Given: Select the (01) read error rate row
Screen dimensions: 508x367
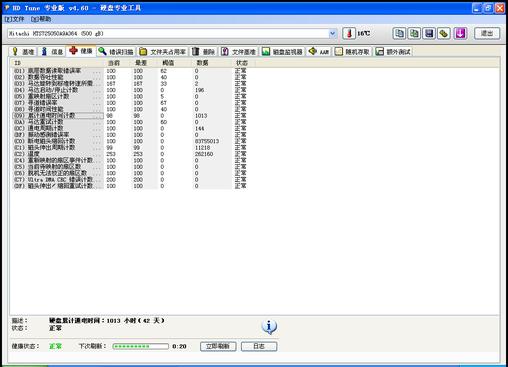Looking at the screenshot, I should coord(130,71).
